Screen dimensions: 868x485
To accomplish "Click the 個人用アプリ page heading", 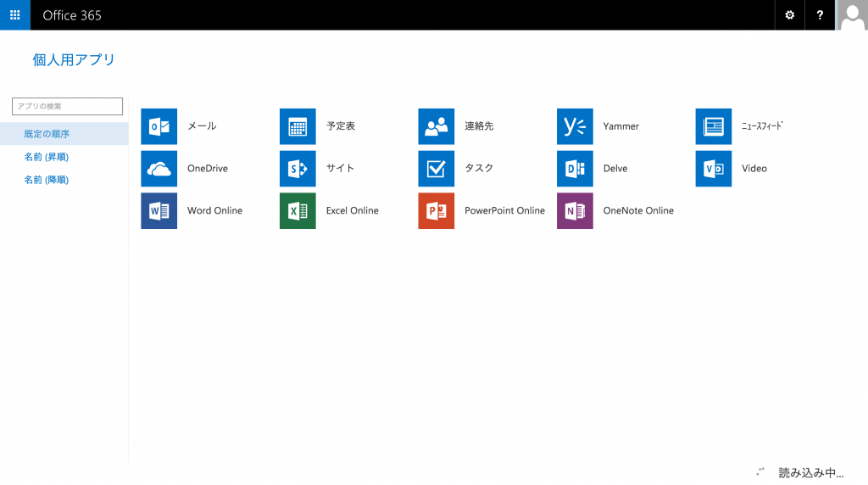I will 74,60.
